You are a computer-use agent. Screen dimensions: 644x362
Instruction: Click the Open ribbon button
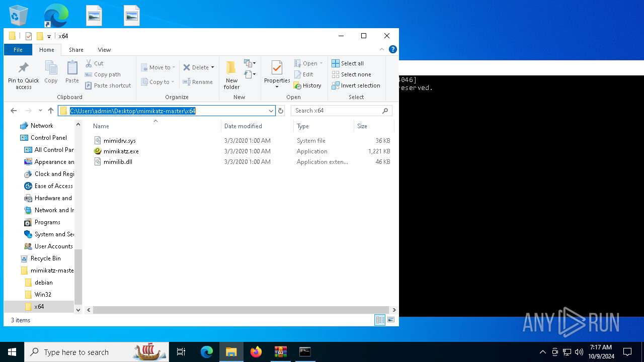pyautogui.click(x=308, y=63)
